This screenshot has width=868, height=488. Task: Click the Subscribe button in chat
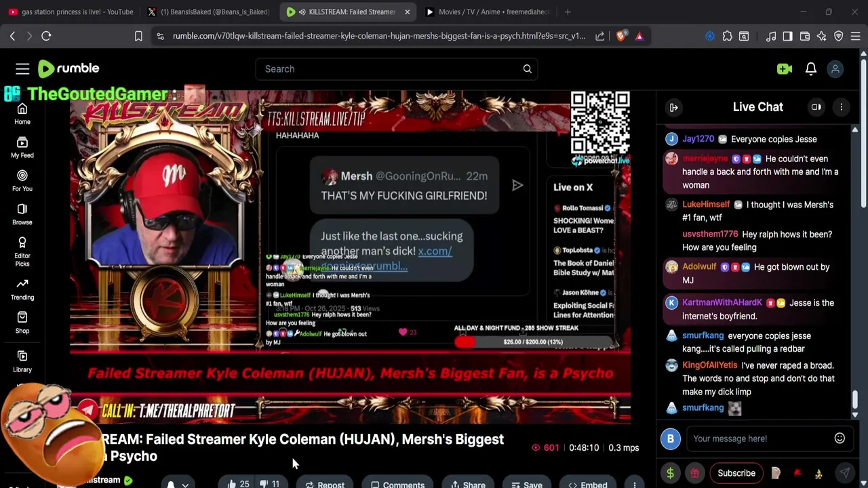click(x=736, y=473)
